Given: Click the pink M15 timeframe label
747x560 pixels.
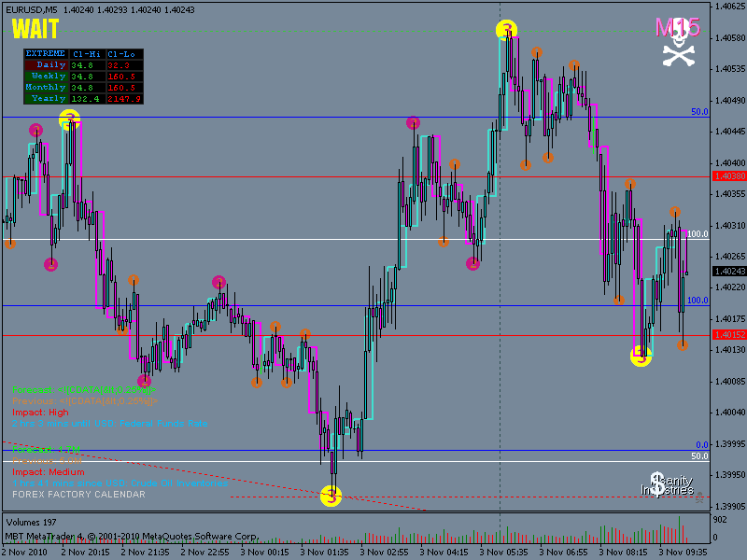Looking at the screenshot, I should [678, 28].
